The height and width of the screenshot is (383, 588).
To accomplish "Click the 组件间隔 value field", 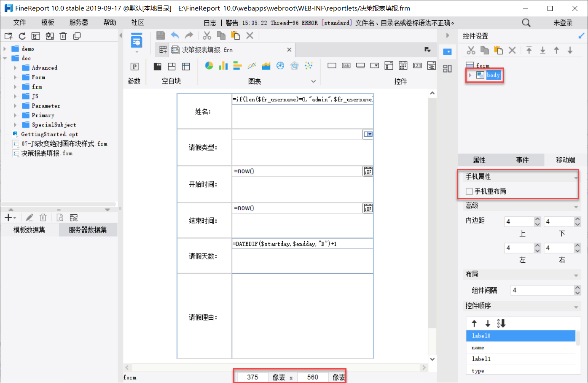I will (542, 290).
